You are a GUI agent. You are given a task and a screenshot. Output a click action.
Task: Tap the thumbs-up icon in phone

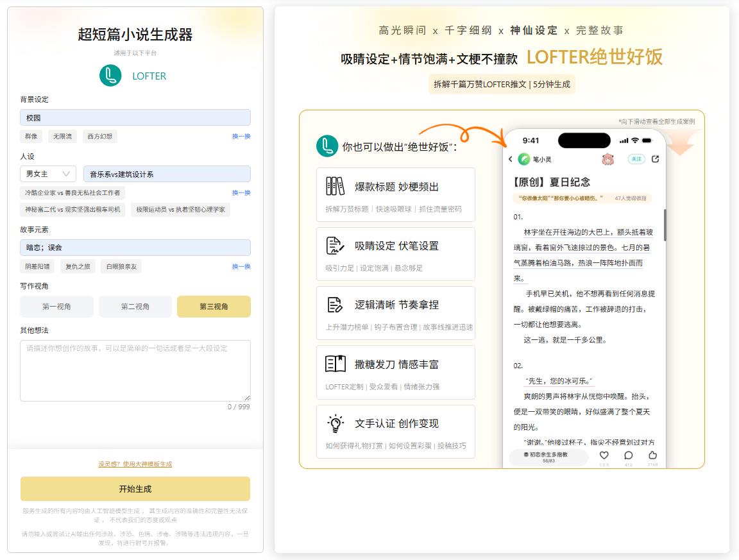click(653, 455)
